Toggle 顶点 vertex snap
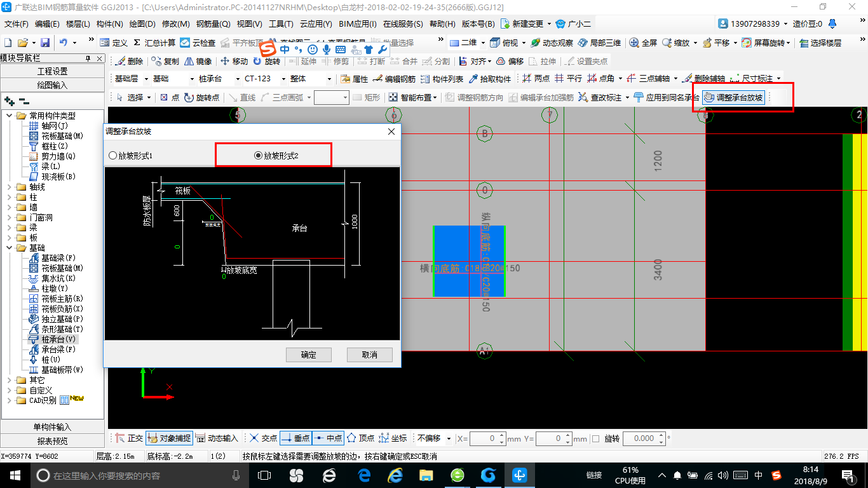The image size is (868, 488). point(361,438)
